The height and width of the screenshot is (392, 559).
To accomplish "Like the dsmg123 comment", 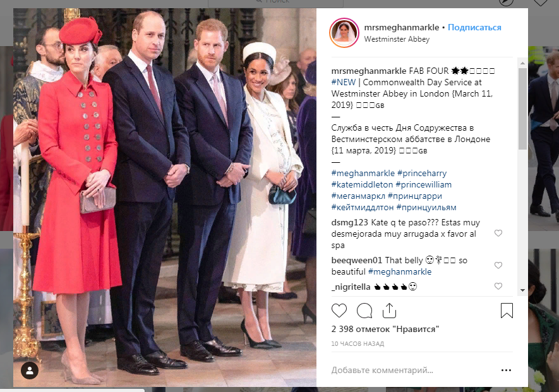I will [x=498, y=233].
